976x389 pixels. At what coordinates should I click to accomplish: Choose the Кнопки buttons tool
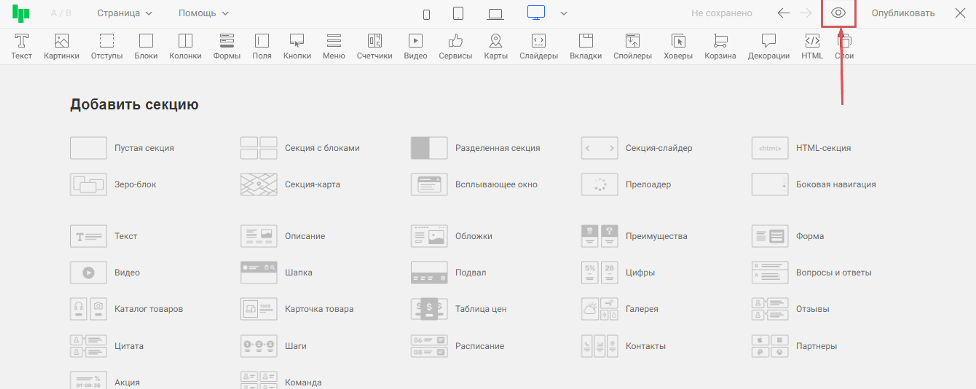(297, 47)
